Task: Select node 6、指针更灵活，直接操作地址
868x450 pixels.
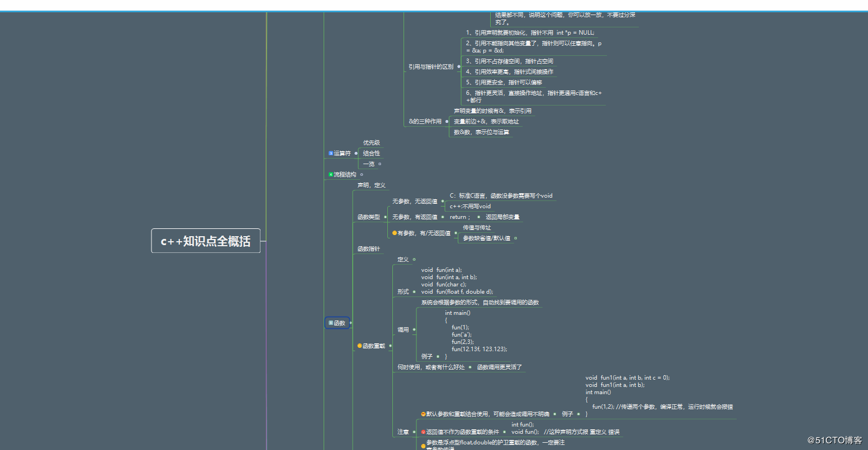Action: (x=534, y=96)
